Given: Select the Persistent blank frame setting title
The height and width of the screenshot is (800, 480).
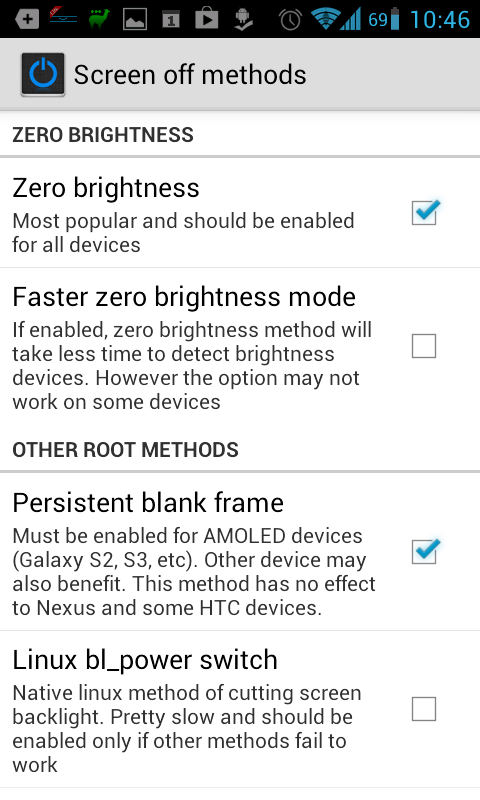Looking at the screenshot, I should pos(148,503).
